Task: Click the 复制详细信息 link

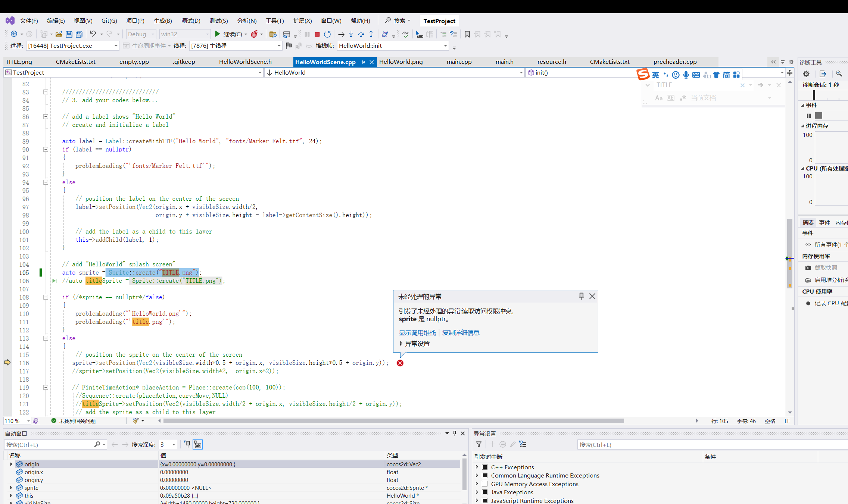Action: coord(461,333)
